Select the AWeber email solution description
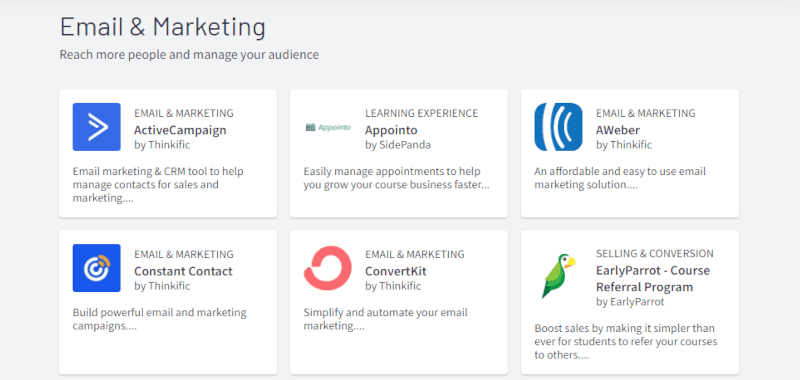Viewport: 800px width, 380px height. pos(620,178)
